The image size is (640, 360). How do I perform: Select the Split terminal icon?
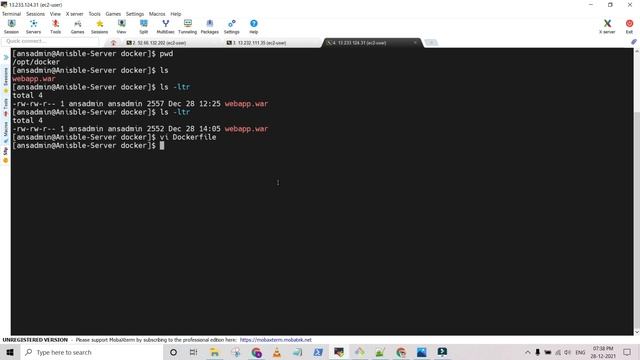point(144,27)
